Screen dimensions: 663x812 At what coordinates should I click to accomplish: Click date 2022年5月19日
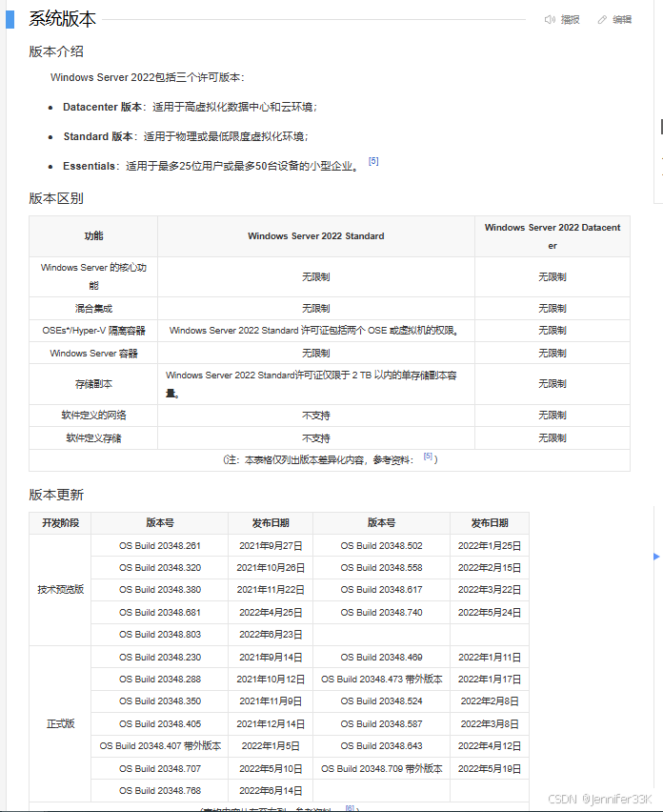(x=490, y=769)
